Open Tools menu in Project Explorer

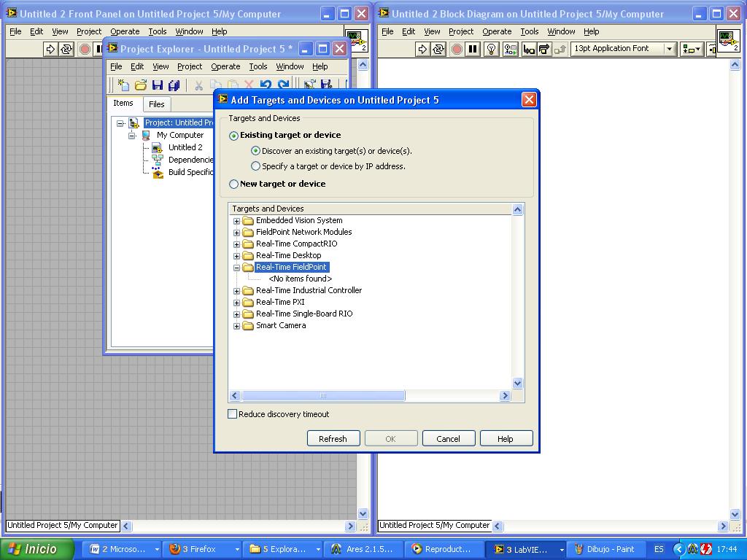click(x=258, y=66)
